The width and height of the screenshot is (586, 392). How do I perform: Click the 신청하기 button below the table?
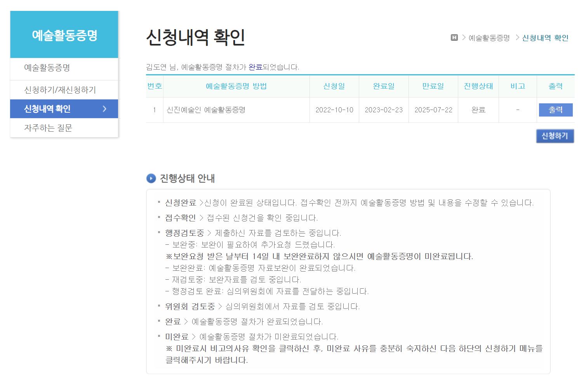pyautogui.click(x=555, y=136)
